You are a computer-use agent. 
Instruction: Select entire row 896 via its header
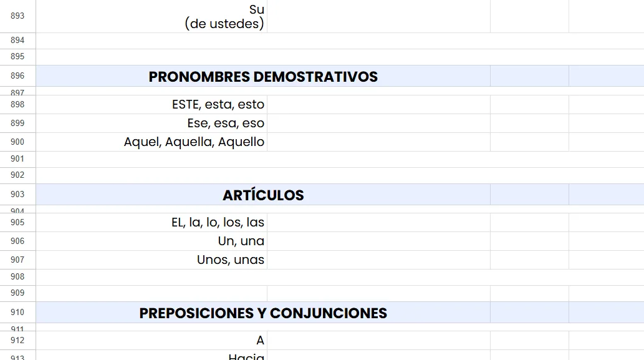point(17,76)
